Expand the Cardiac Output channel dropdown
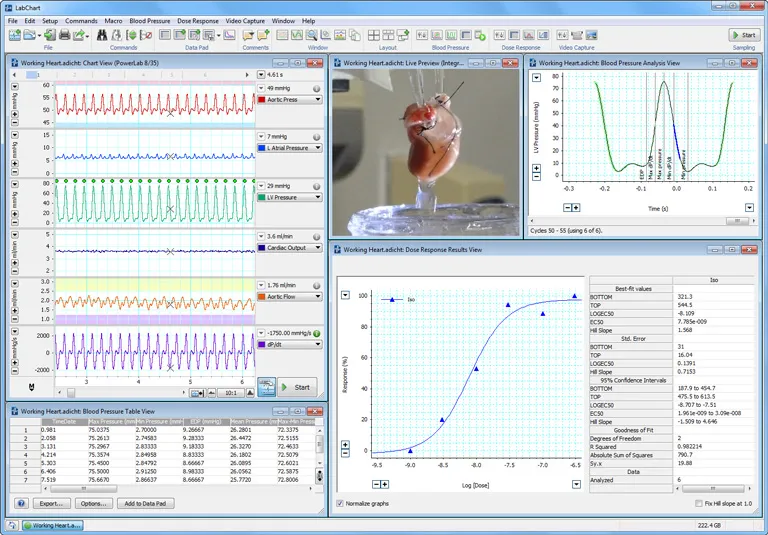 [317, 248]
